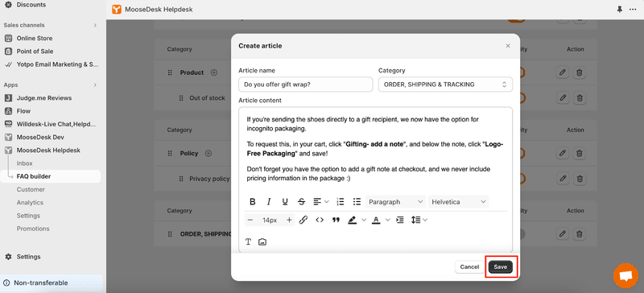Screen dimensions: 644x293
Task: Click inside the article content text area
Action: pos(375,150)
